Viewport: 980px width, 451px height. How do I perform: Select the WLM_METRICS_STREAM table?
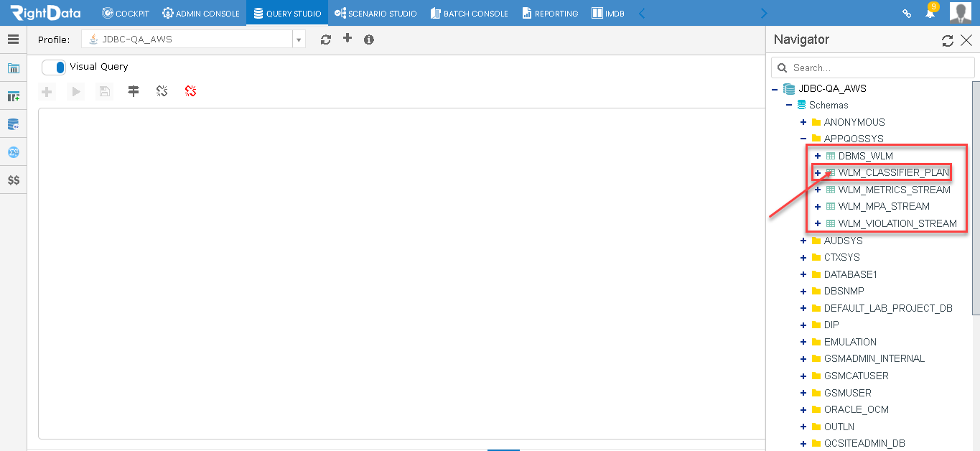pyautogui.click(x=894, y=190)
